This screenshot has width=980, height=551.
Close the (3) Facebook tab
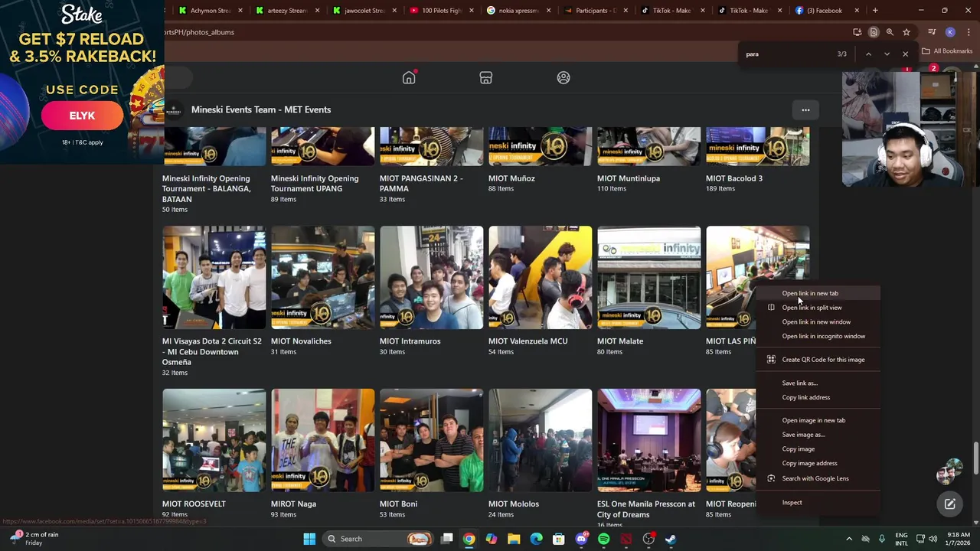click(857, 11)
